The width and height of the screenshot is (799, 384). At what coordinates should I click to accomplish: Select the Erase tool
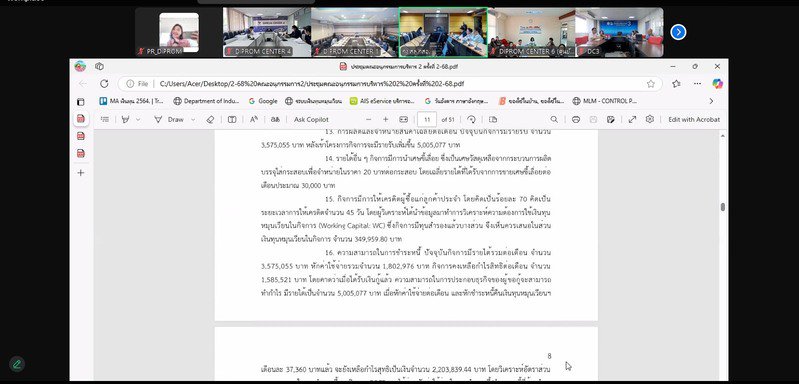point(210,119)
